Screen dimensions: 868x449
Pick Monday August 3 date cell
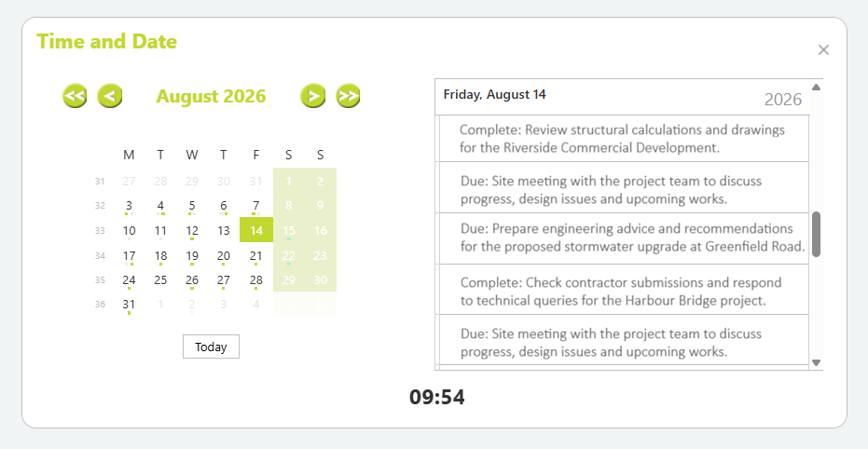click(129, 206)
